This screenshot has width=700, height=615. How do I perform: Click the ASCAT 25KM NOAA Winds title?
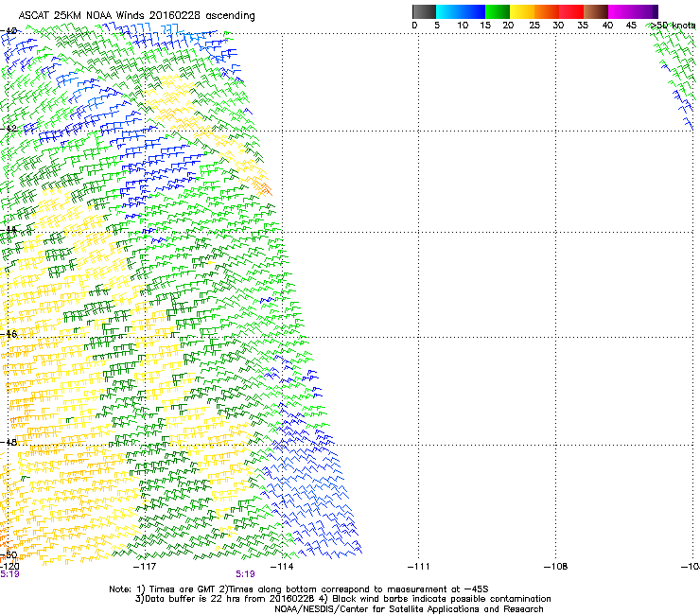coord(136,16)
